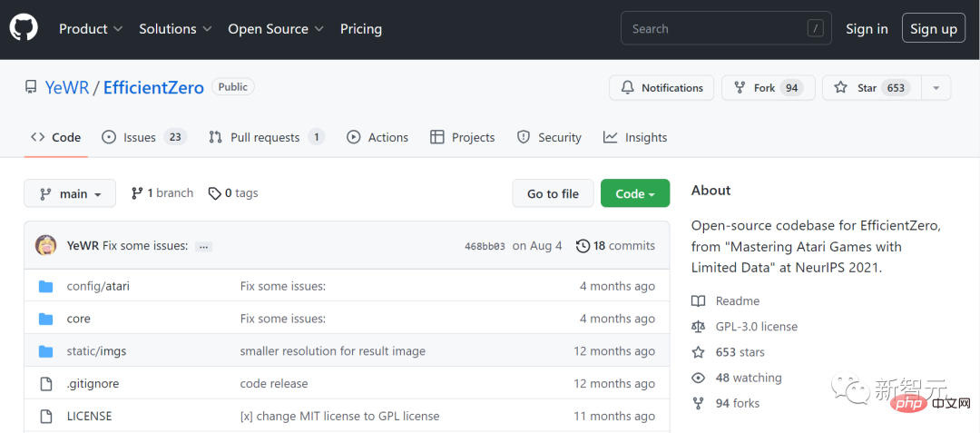Image resolution: width=980 pixels, height=433 pixels.
Task: Click the Readme book icon
Action: (x=698, y=301)
